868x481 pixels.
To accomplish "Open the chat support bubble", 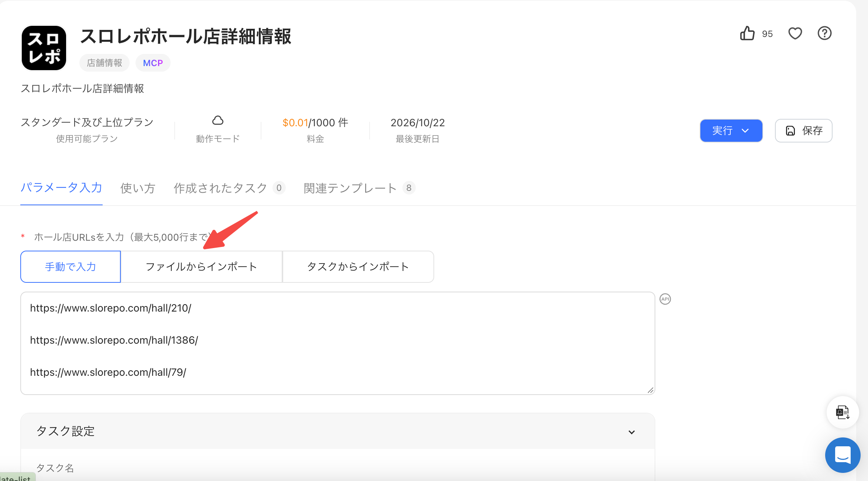I will coord(843,455).
